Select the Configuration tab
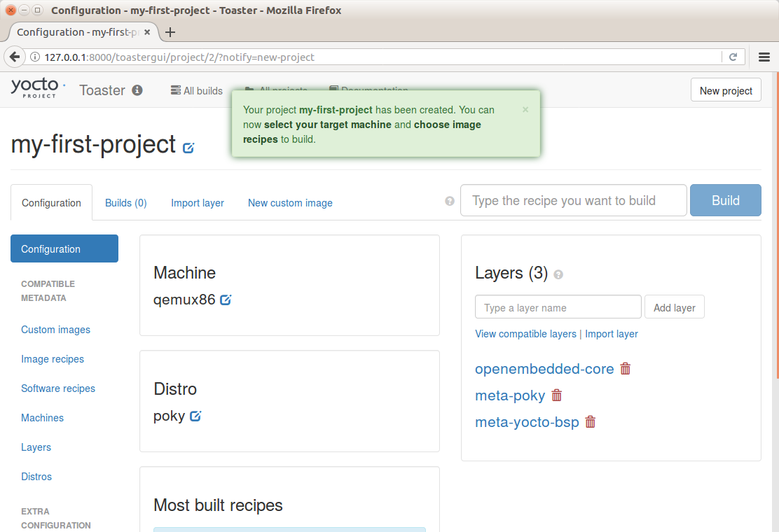 point(51,202)
